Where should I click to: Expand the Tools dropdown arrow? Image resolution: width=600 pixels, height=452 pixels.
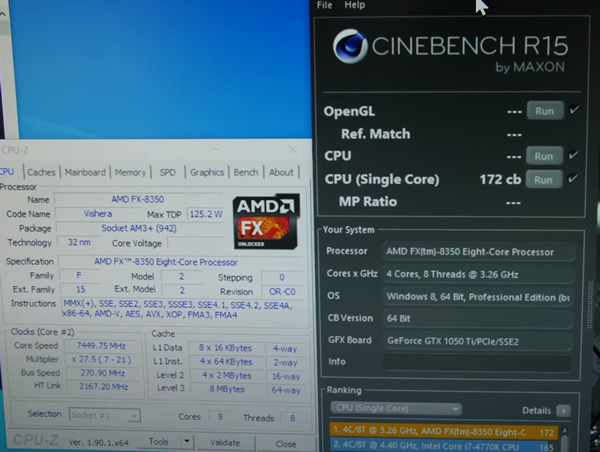click(x=187, y=442)
